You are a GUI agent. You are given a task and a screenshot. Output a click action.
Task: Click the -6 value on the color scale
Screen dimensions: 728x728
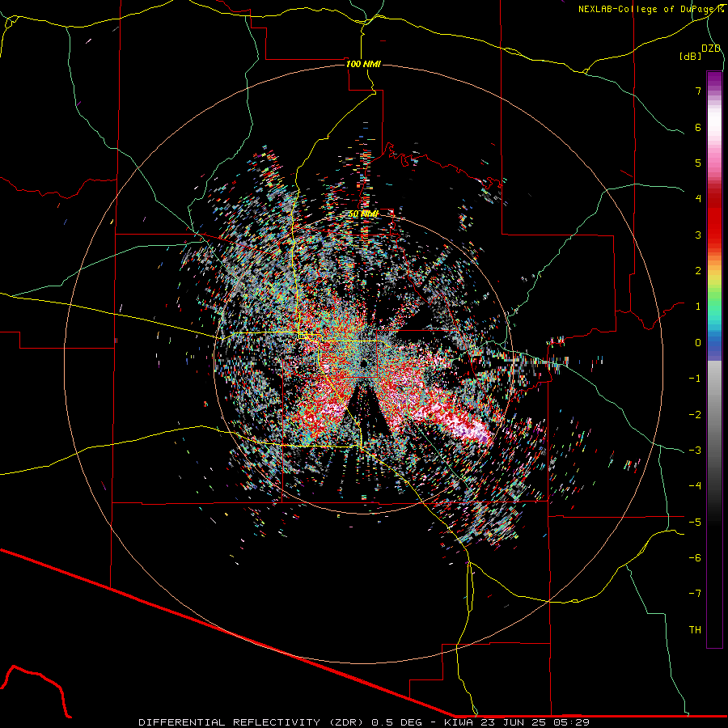pos(695,558)
